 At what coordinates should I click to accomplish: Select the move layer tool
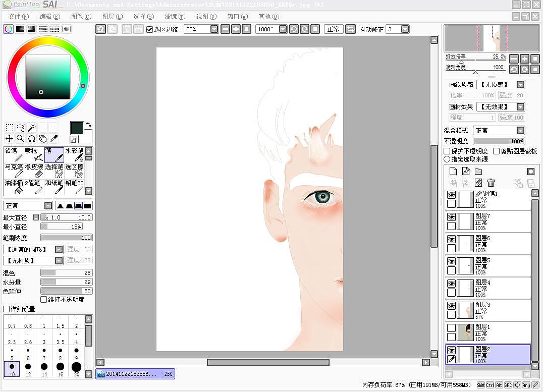pos(10,139)
